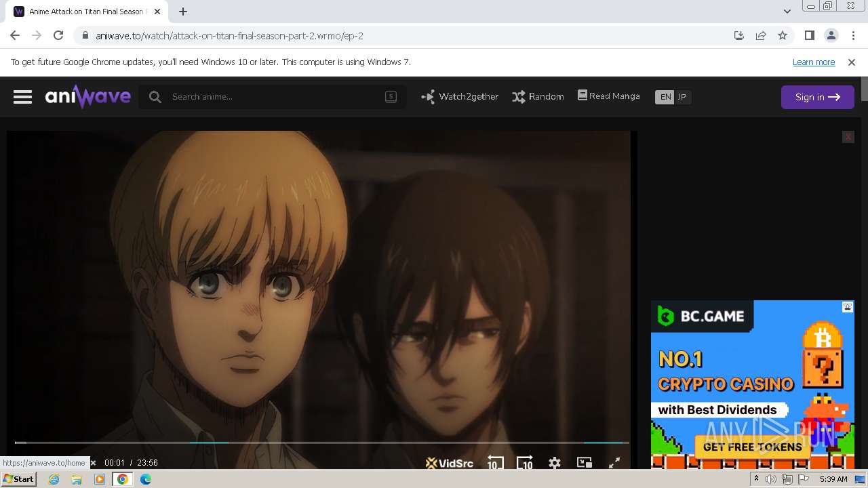The width and height of the screenshot is (868, 488).
Task: Open Windows Explorer folder from taskbar
Action: [77, 479]
